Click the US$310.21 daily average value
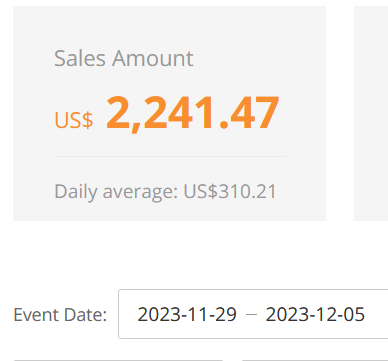388x361 pixels. coord(230,191)
